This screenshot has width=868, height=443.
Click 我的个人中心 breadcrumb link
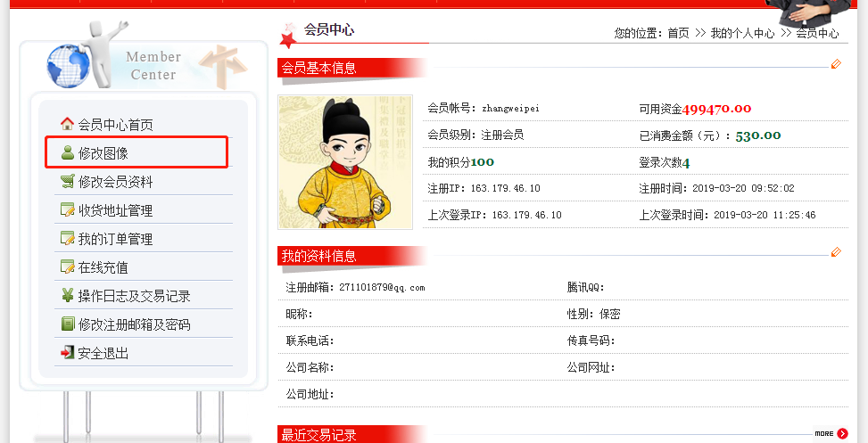click(x=742, y=33)
